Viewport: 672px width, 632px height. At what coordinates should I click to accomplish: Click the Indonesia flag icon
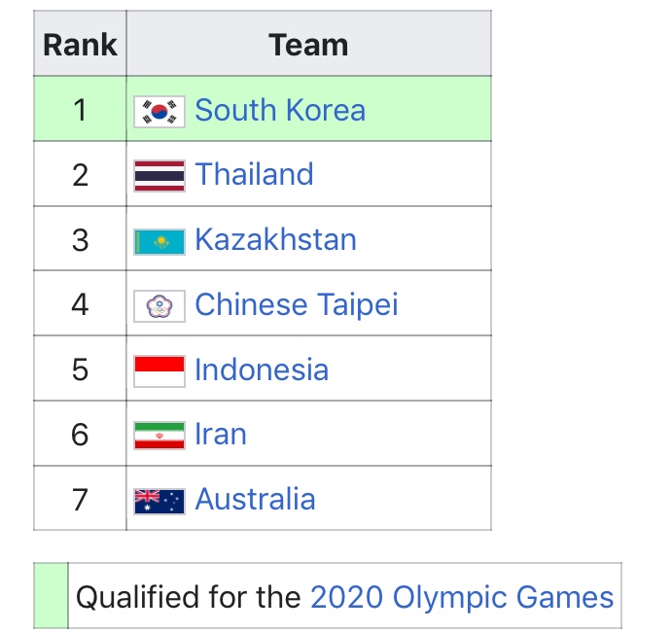159,371
